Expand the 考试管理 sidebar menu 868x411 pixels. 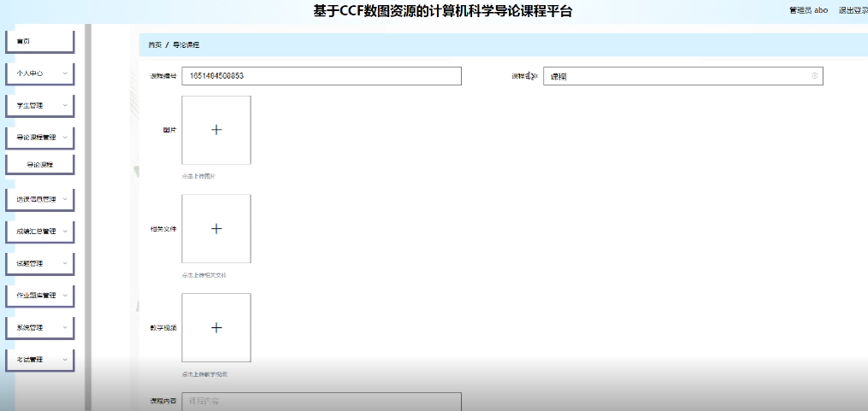[40, 360]
